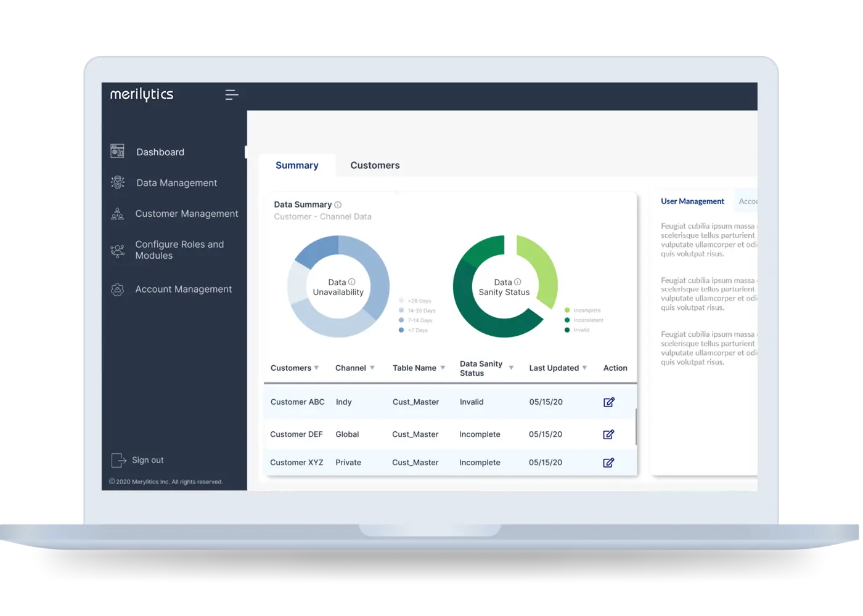Click the edit icon for Customer DEF
The width and height of the screenshot is (863, 616).
point(608,434)
